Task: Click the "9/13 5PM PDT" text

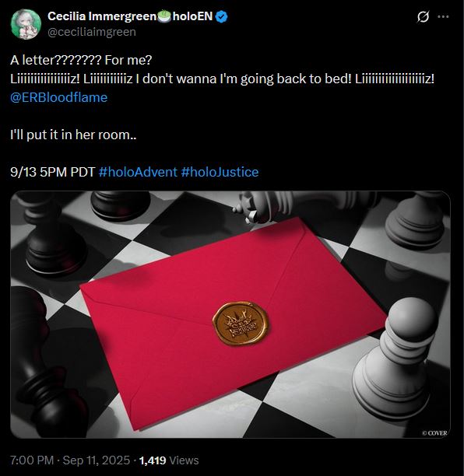Action: pos(53,172)
